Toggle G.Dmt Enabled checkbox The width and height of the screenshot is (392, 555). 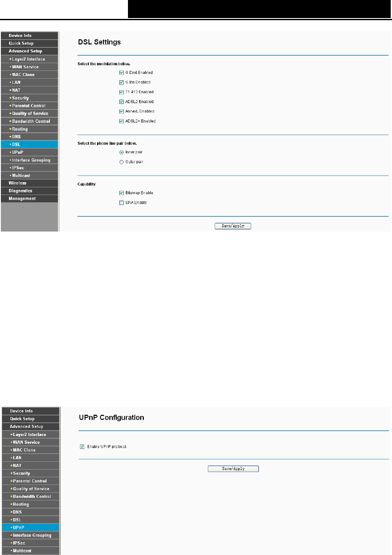point(122,73)
